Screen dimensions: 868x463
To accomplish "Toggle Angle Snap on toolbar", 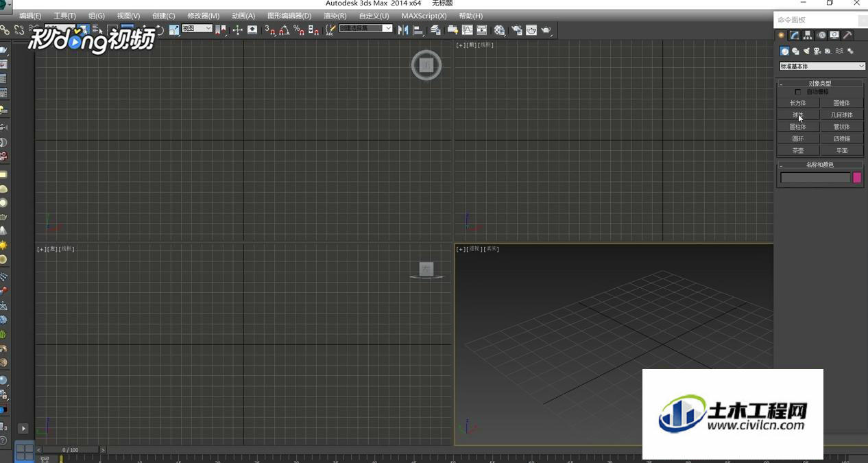I will pos(285,29).
